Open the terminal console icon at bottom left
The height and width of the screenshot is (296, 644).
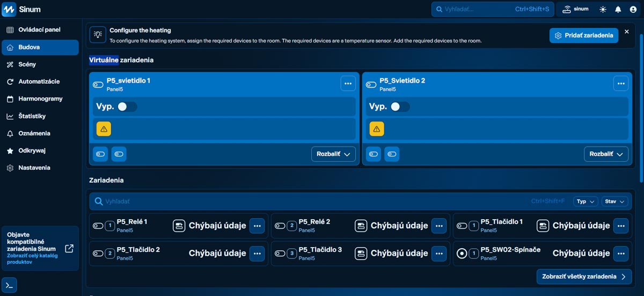click(9, 285)
